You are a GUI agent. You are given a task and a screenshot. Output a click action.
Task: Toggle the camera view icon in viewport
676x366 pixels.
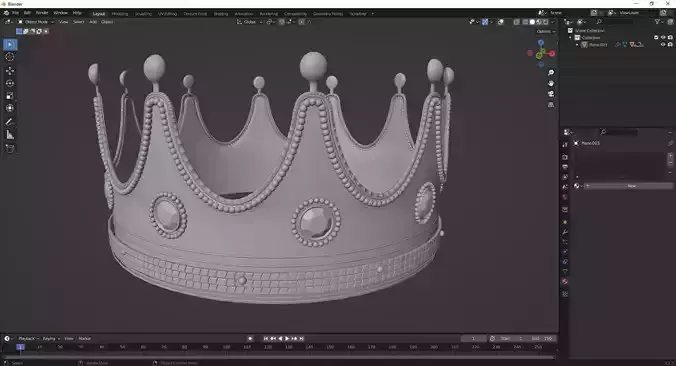tap(551, 94)
